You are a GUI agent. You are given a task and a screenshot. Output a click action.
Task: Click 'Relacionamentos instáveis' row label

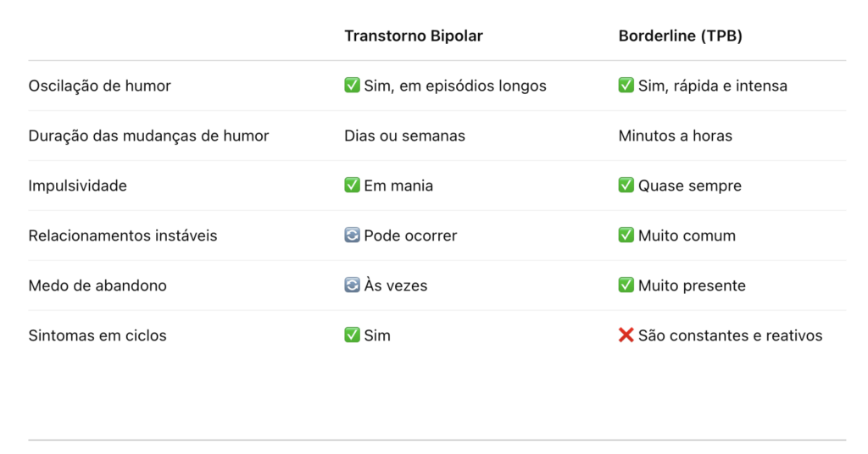click(x=123, y=235)
